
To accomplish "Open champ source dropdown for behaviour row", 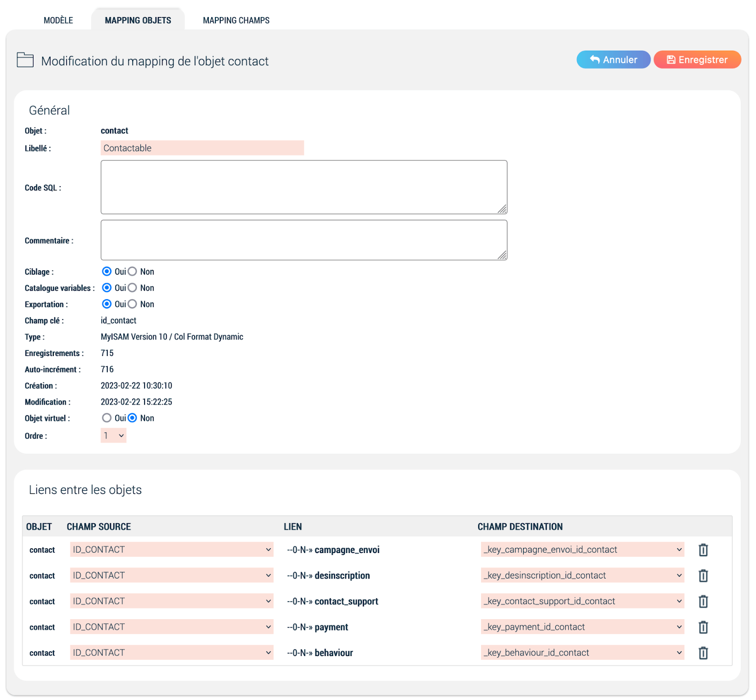I will tap(172, 652).
